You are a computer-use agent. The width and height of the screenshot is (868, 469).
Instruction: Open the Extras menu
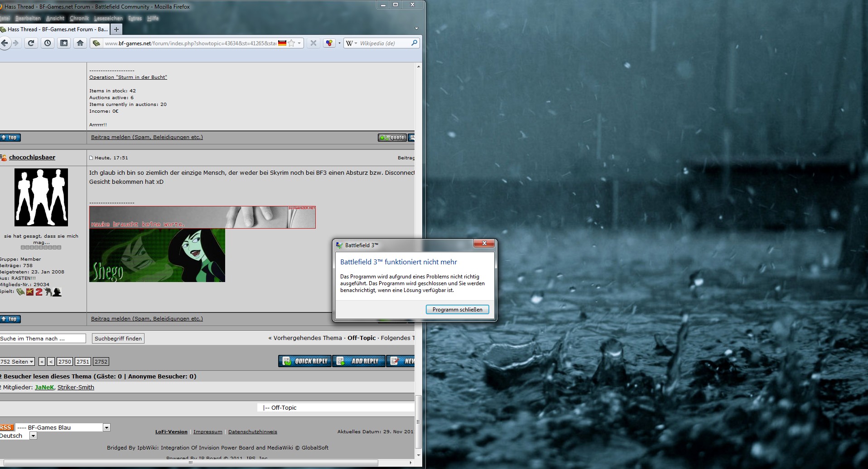click(135, 18)
